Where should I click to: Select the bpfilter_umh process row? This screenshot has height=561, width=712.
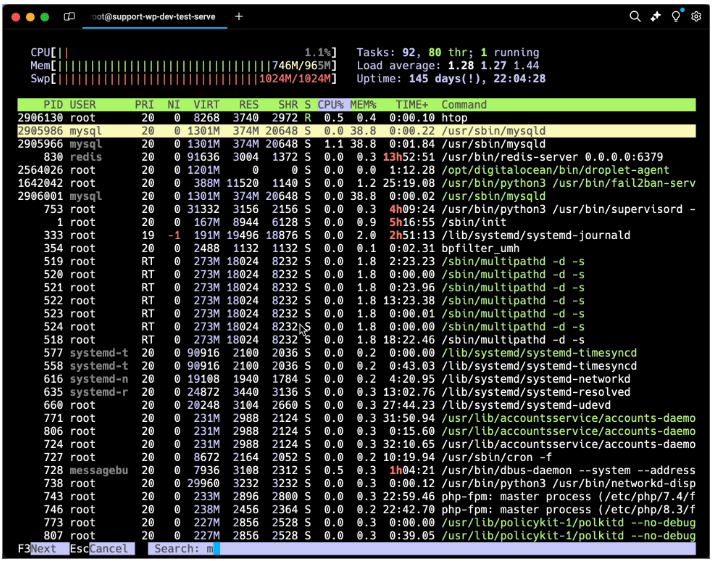point(356,248)
